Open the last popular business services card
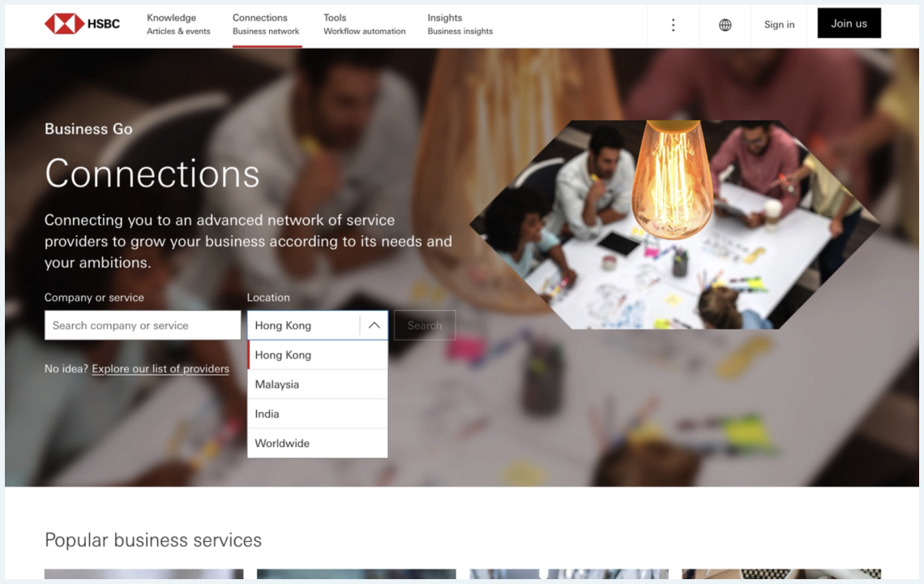This screenshot has height=584, width=924. (781, 574)
